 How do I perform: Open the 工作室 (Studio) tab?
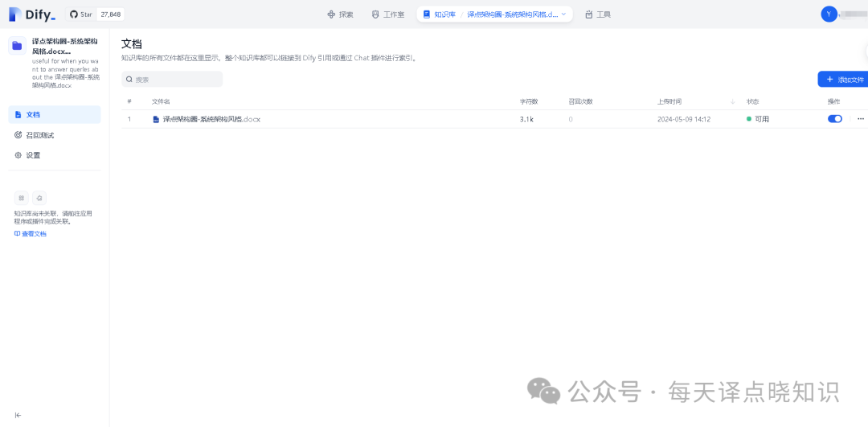pos(387,14)
